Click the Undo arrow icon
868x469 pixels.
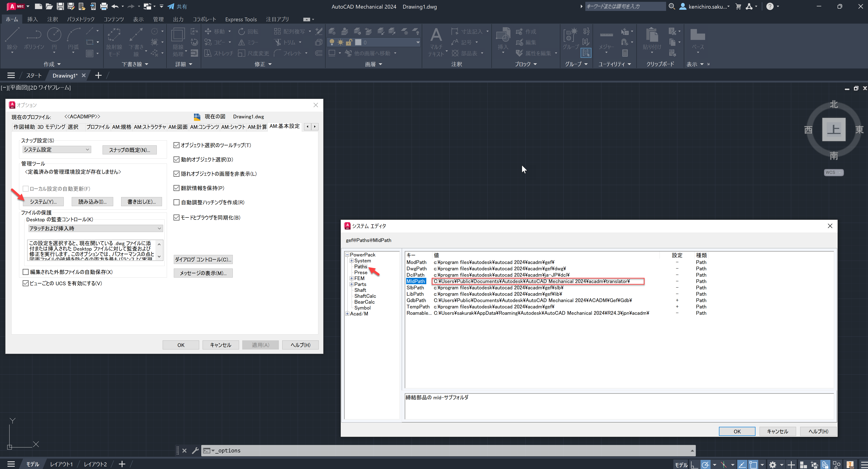[115, 6]
